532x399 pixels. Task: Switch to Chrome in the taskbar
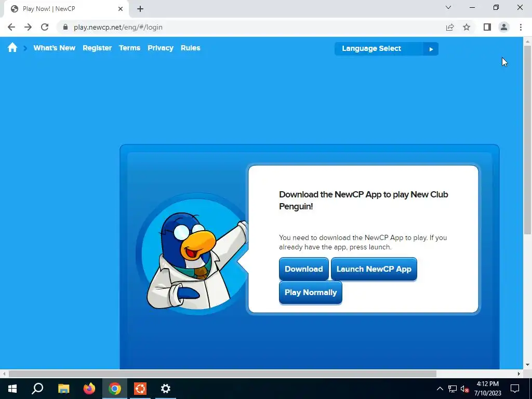(115, 389)
